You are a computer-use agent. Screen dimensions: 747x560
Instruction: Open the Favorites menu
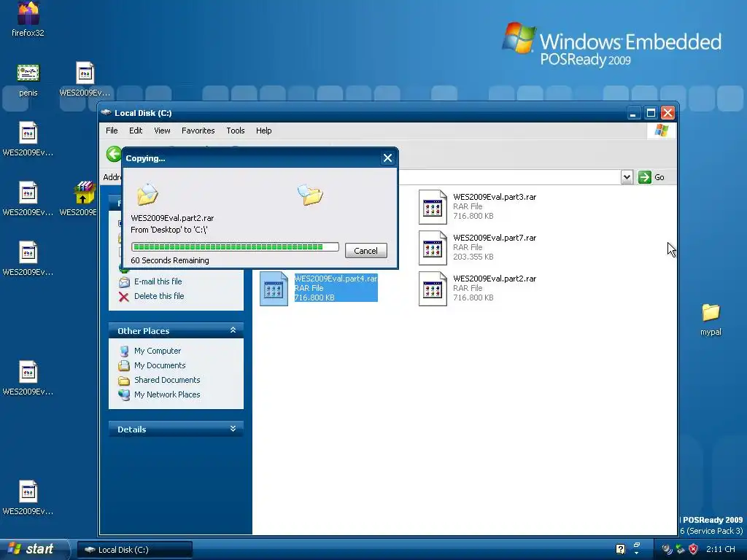point(198,131)
